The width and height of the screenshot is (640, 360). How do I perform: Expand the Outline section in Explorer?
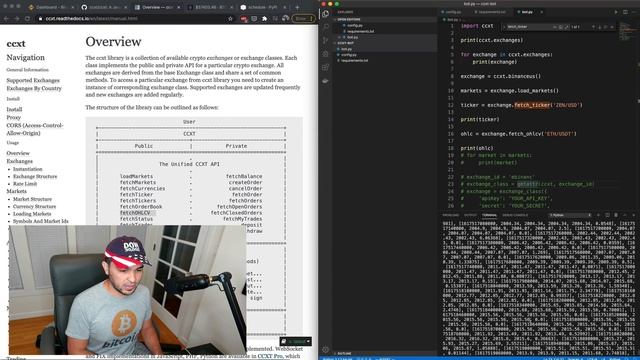tap(384, 353)
